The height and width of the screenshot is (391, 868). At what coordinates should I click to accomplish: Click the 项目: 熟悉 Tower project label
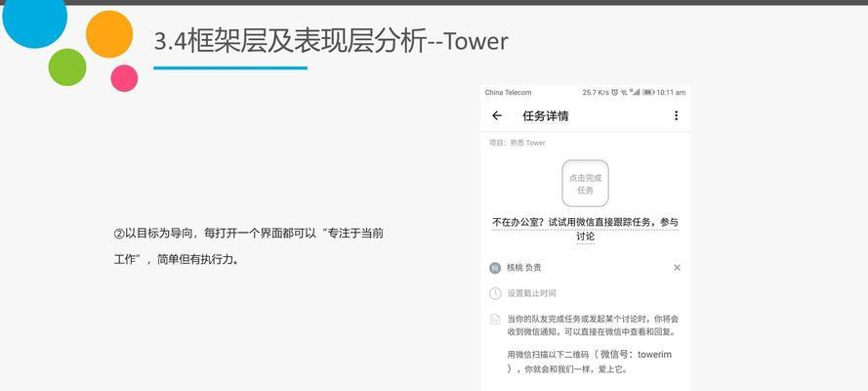[517, 143]
